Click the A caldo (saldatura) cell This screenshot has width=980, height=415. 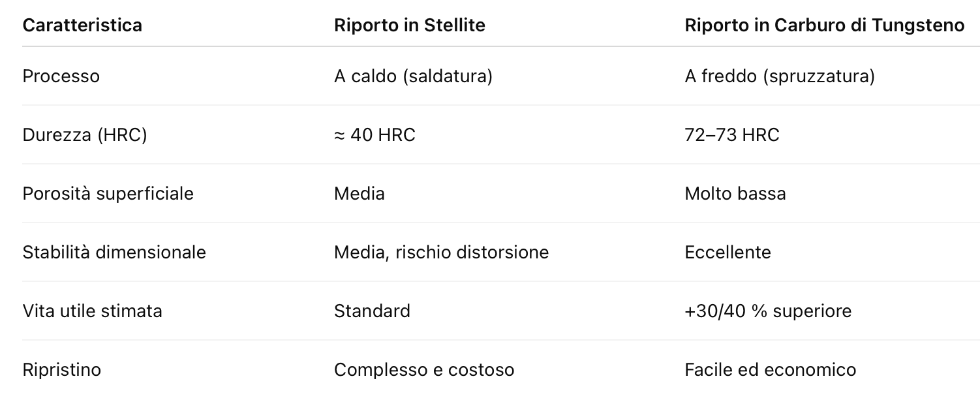click(413, 76)
